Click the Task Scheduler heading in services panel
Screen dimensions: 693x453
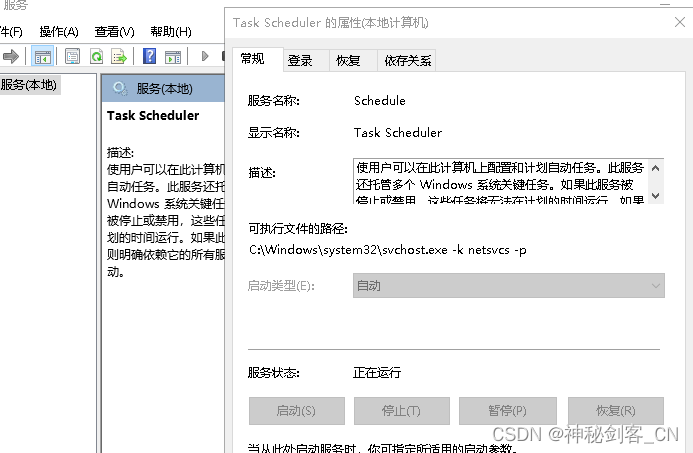click(x=153, y=115)
